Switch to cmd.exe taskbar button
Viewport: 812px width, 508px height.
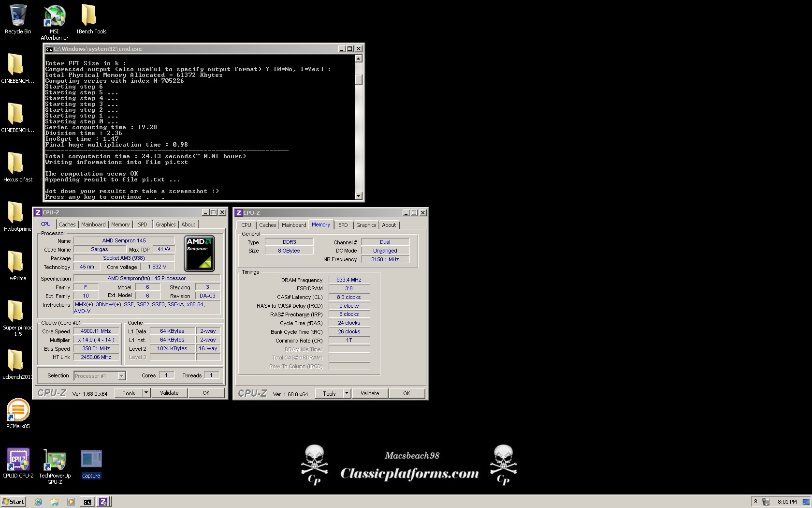coord(87,502)
